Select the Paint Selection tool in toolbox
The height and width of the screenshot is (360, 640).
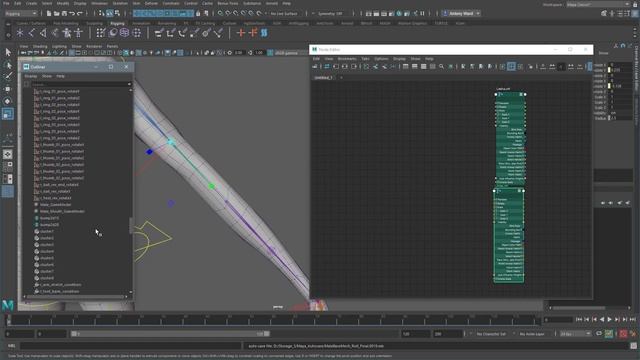8,76
